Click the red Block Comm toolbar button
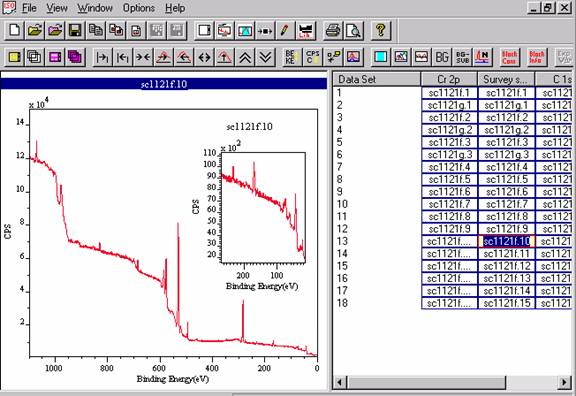The width and height of the screenshot is (576, 396). [510, 57]
